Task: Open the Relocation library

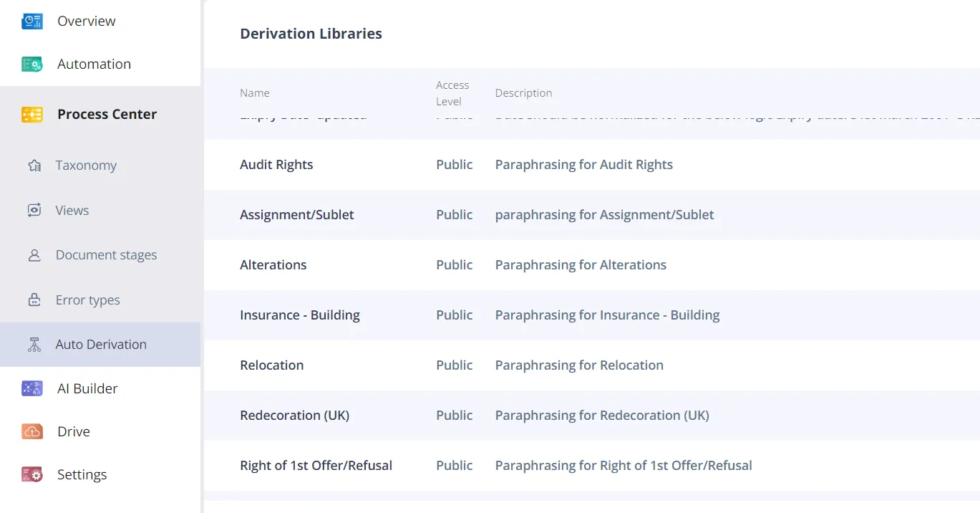Action: [x=272, y=365]
